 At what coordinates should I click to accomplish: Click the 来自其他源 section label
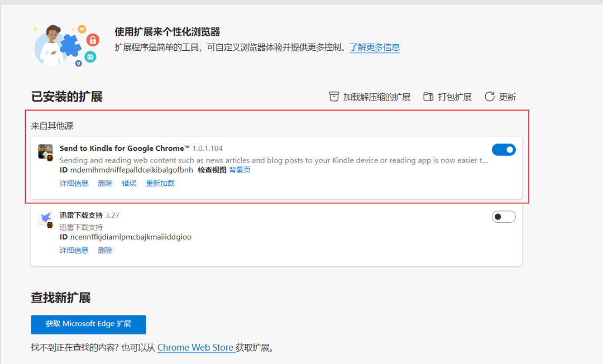point(52,126)
